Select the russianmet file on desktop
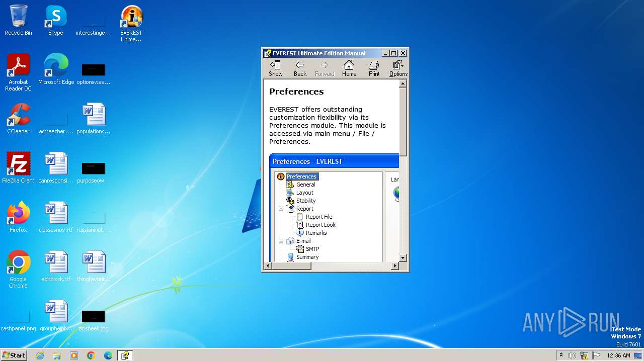Image resolution: width=644 pixels, height=362 pixels. (x=94, y=221)
